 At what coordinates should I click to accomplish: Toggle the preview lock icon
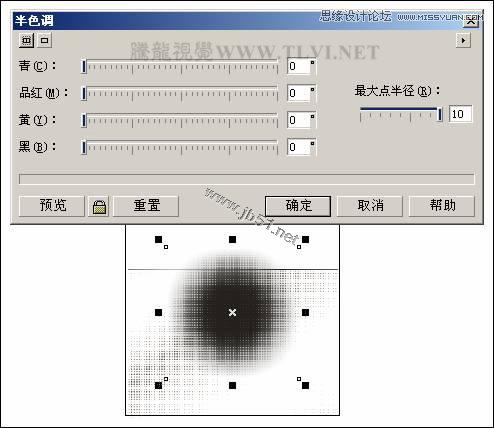99,206
